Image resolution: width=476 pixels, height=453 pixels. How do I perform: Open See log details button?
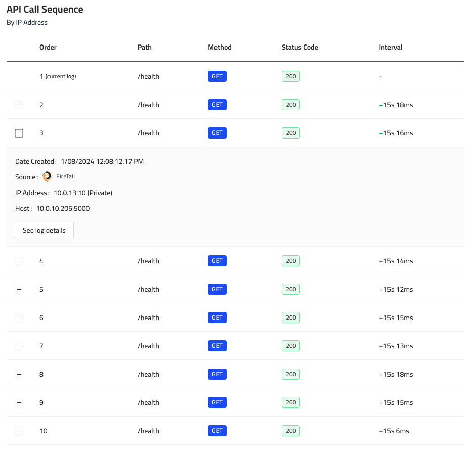tap(44, 230)
